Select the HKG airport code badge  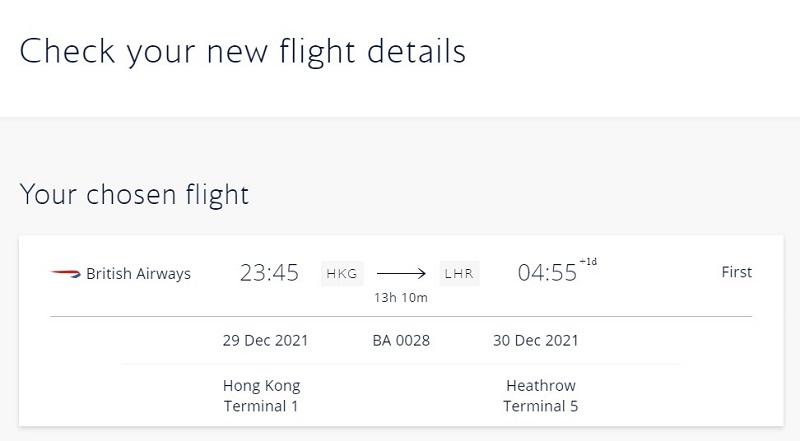[x=342, y=274]
